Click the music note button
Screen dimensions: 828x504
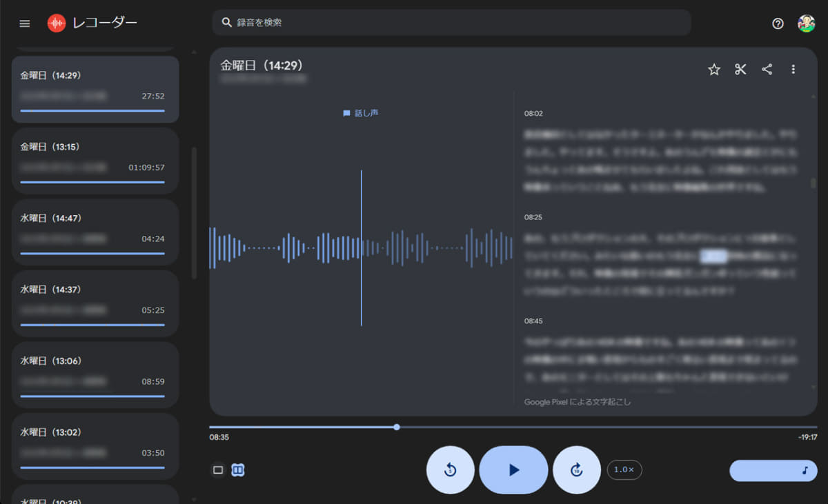[773, 470]
